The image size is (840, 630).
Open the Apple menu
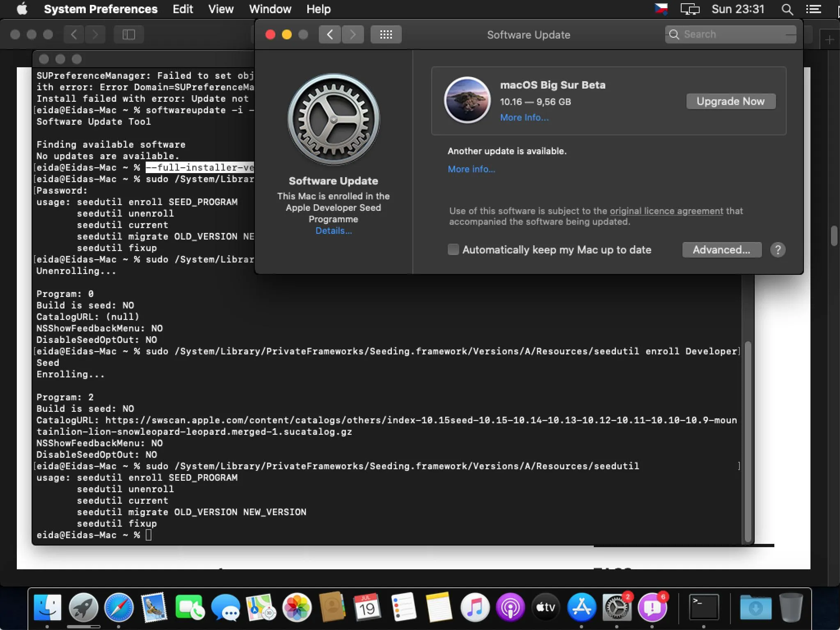click(x=22, y=9)
